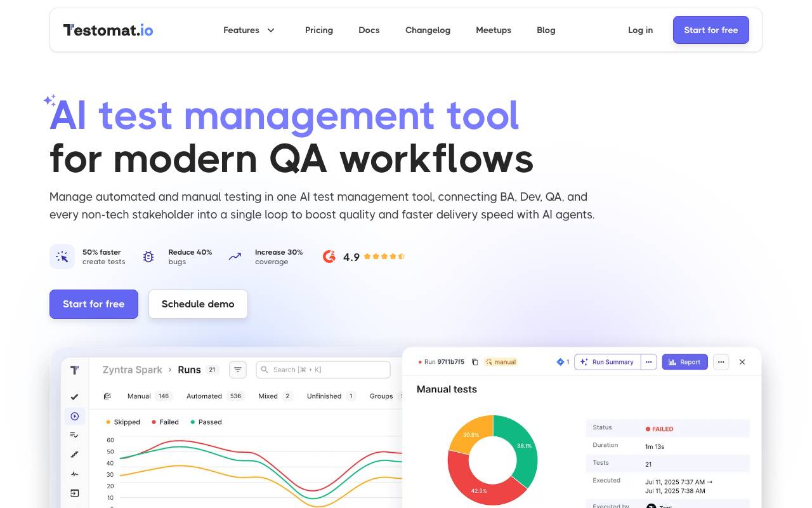The width and height of the screenshot is (812, 508).
Task: Click hero Start for free button
Action: coord(94,304)
